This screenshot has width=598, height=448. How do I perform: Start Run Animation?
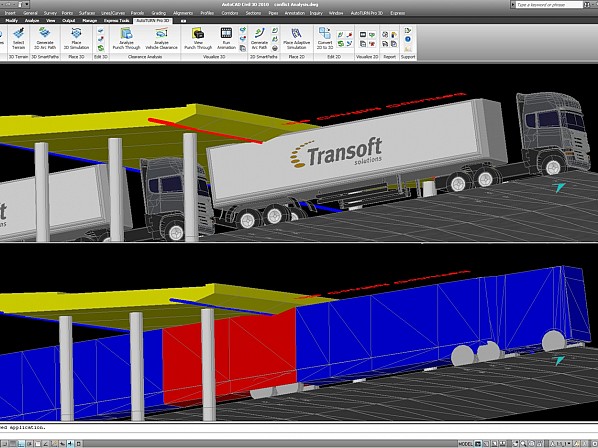(226, 39)
